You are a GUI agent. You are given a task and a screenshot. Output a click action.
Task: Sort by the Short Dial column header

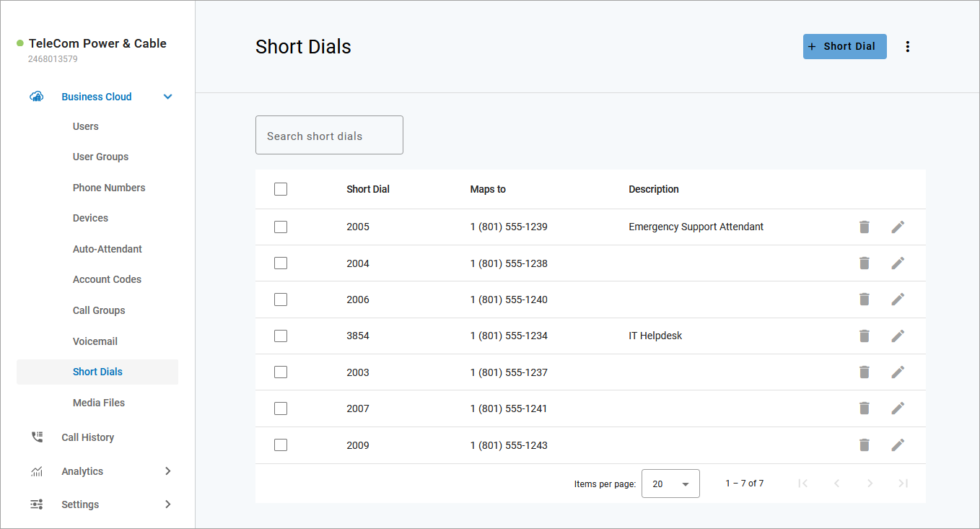tap(368, 189)
